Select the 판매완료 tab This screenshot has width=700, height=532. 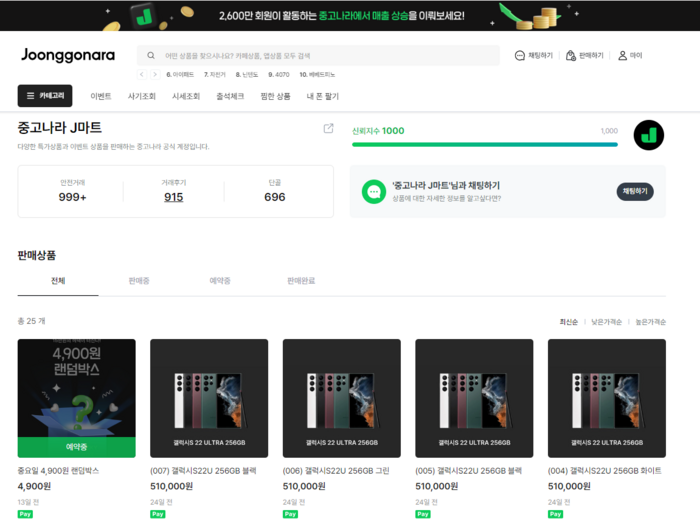301,281
